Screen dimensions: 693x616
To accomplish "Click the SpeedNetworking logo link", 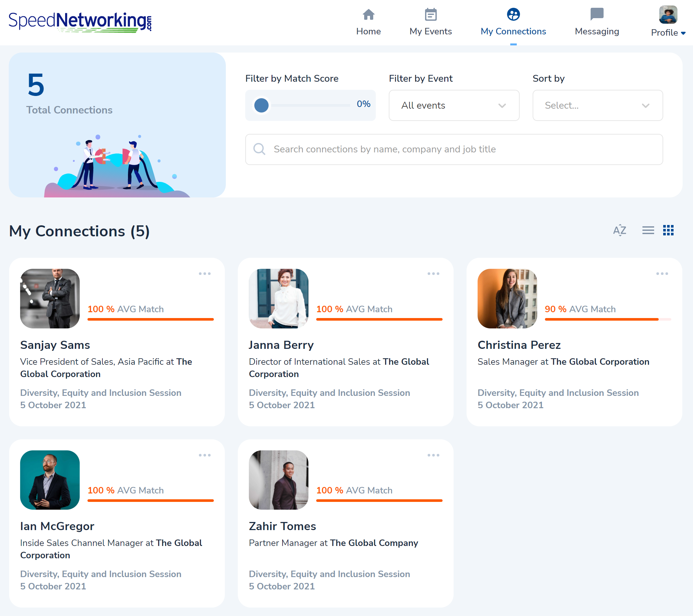I will click(x=80, y=21).
